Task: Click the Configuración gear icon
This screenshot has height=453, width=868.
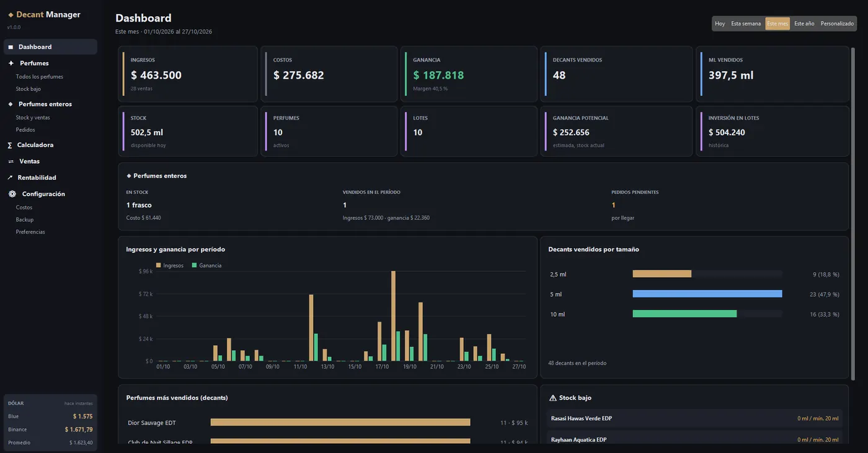Action: pos(12,194)
